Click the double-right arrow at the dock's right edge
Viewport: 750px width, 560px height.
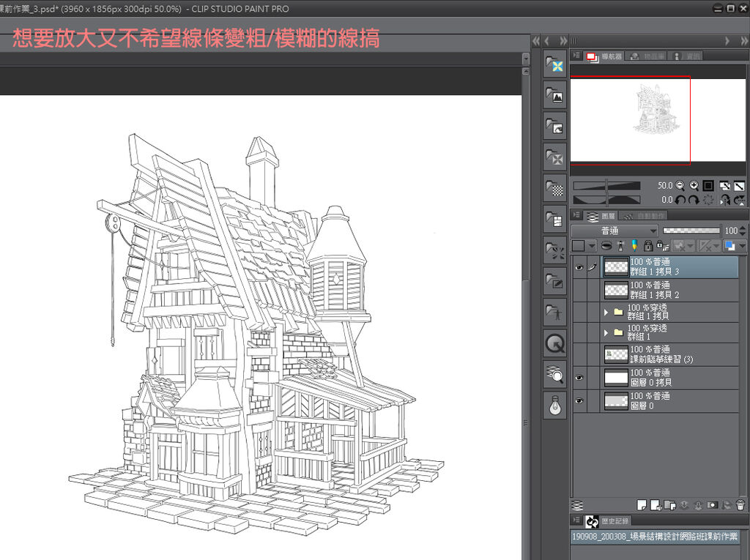744,41
